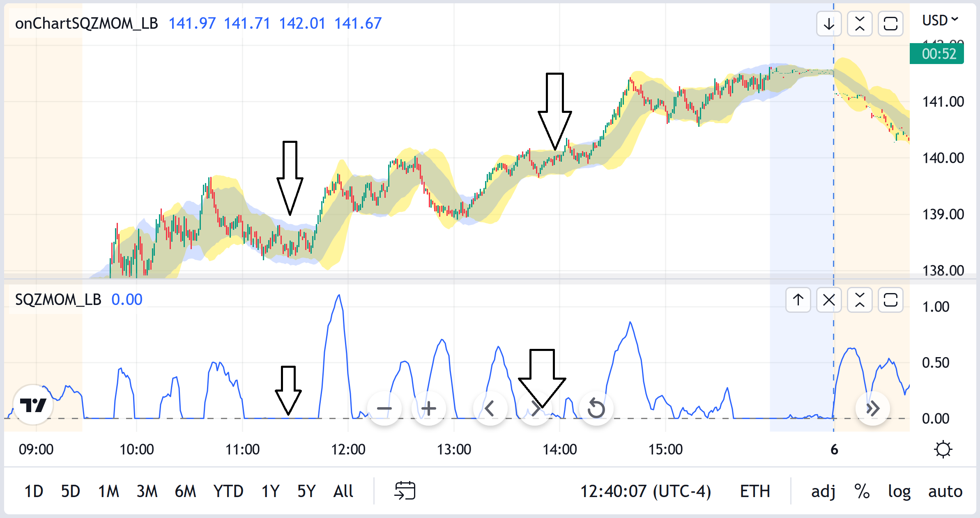Click the 12:00 time axis label
The height and width of the screenshot is (518, 980).
pyautogui.click(x=348, y=449)
